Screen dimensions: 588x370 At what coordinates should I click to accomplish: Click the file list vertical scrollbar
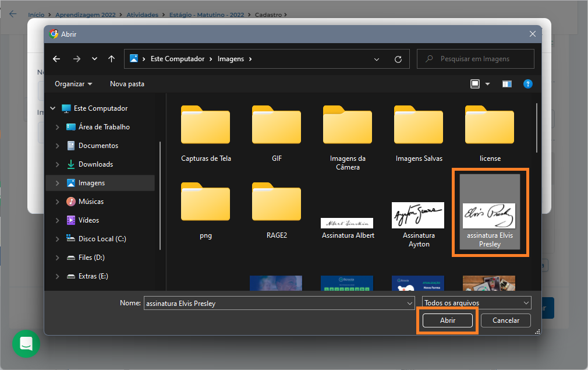pos(537,128)
